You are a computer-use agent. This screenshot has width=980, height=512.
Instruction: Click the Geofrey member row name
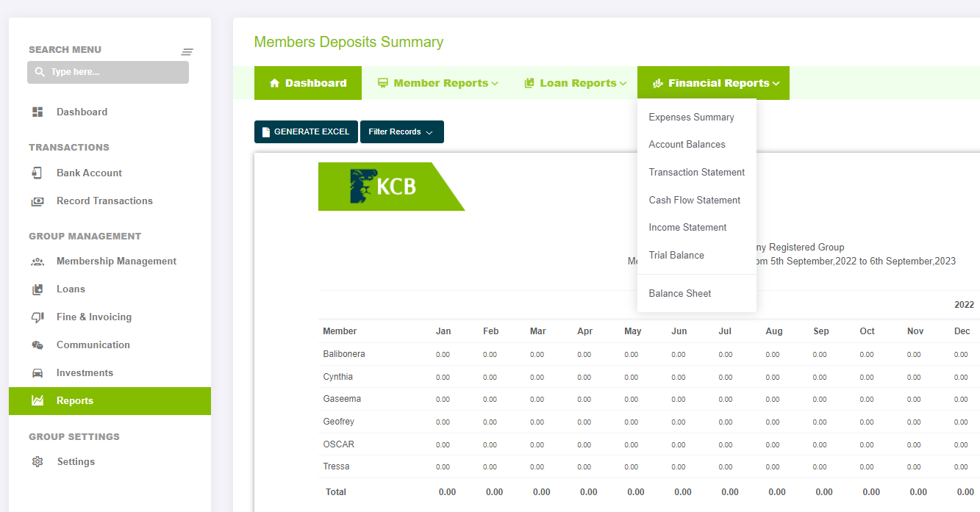(338, 422)
